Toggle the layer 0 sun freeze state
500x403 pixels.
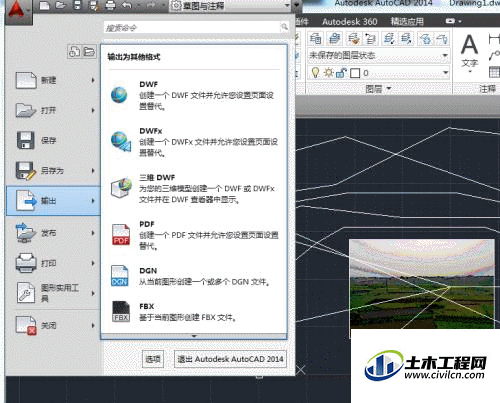pyautogui.click(x=329, y=73)
